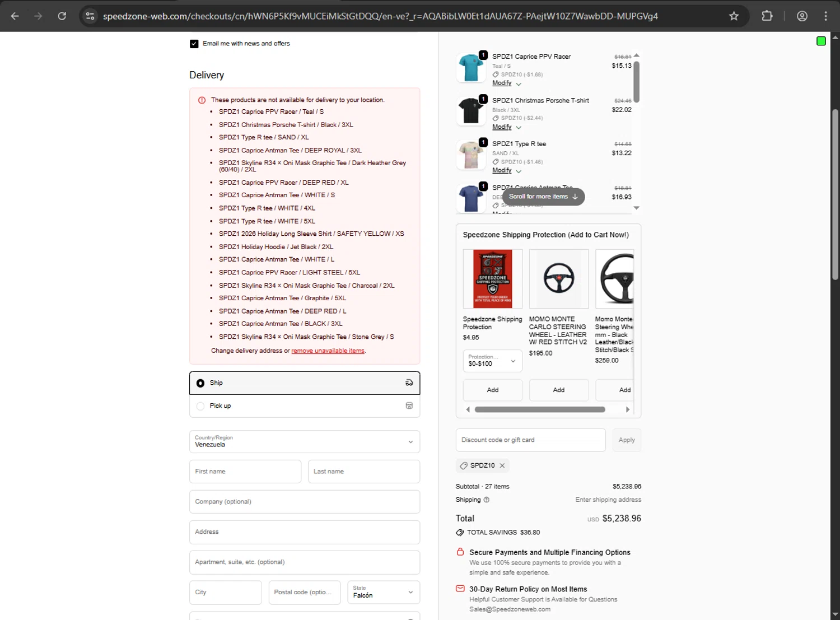This screenshot has width=840, height=620.
Task: Click the browser address bar URL
Action: click(x=380, y=16)
